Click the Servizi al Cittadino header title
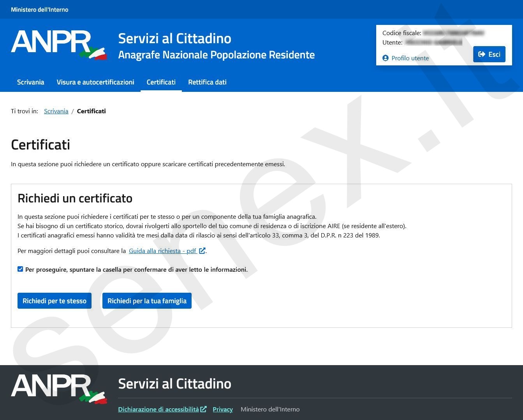523x420 pixels. click(x=174, y=38)
